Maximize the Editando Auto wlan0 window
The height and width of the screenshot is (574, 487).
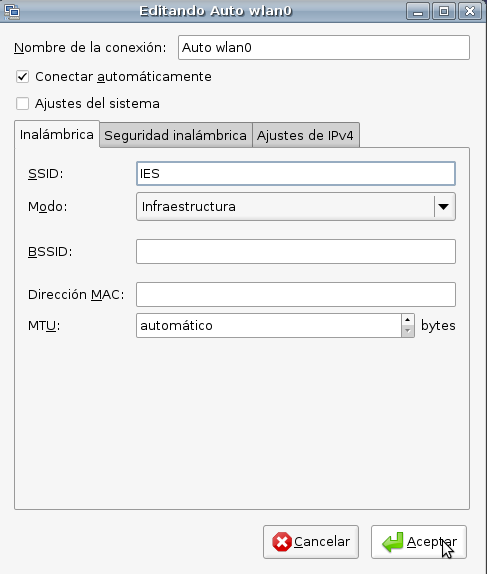tap(444, 11)
